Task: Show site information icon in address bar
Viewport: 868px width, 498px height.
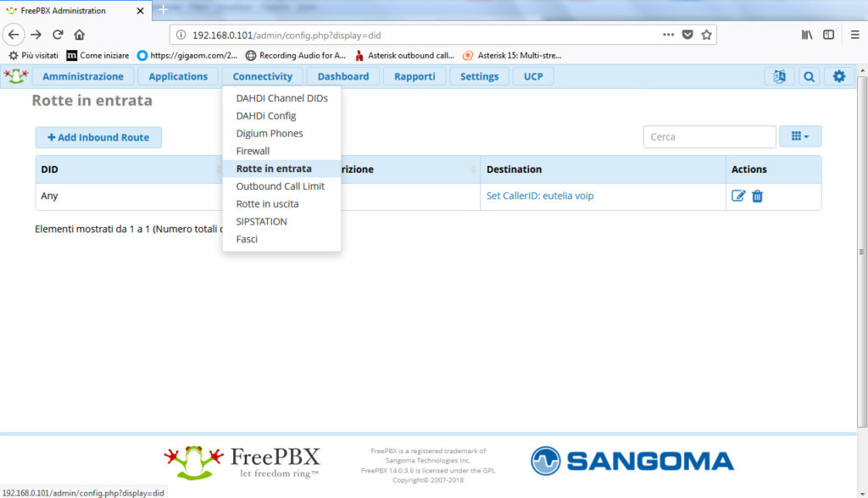Action: pos(181,35)
